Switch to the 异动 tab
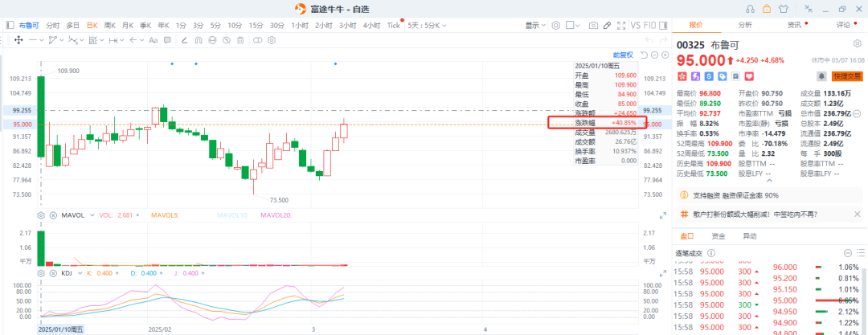The height and width of the screenshot is (335, 868). 749,236
